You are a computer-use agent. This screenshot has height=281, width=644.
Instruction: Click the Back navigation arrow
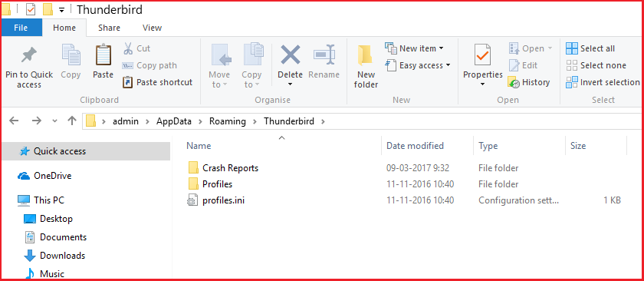pyautogui.click(x=14, y=121)
